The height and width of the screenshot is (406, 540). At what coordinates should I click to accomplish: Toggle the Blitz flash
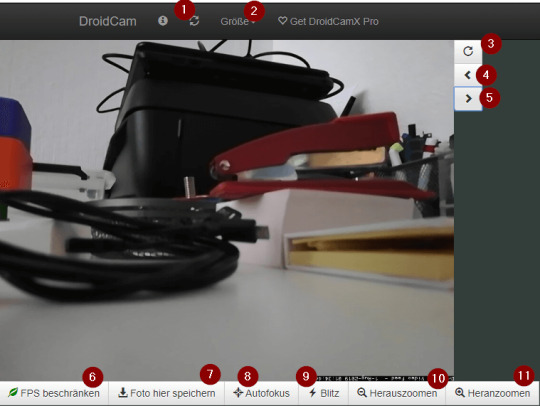(323, 393)
